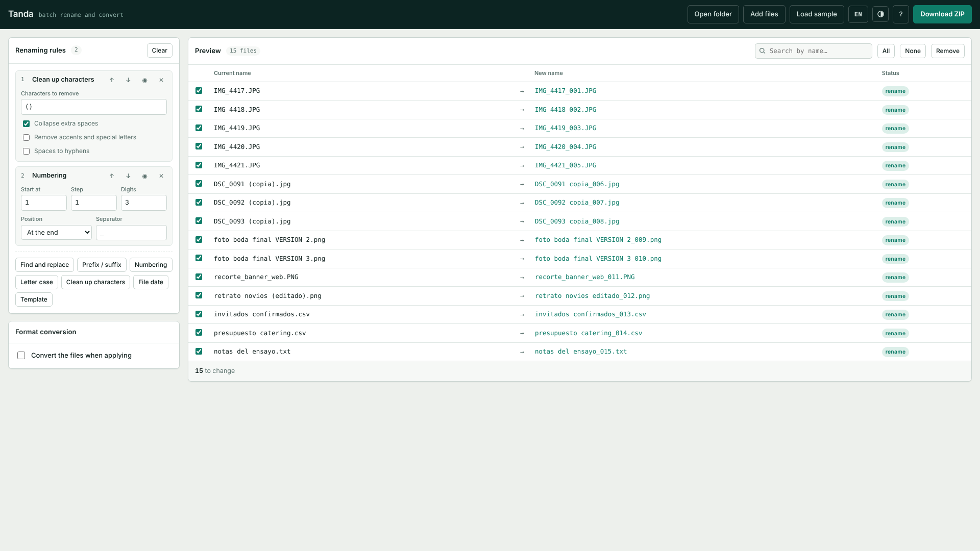Clear all renaming rules

coord(160,51)
